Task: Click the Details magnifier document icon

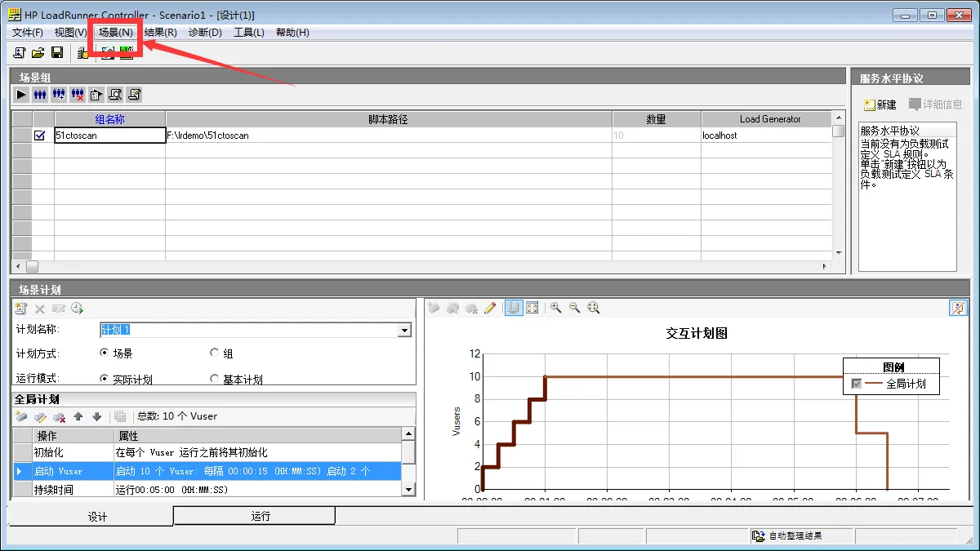Action: (x=115, y=95)
